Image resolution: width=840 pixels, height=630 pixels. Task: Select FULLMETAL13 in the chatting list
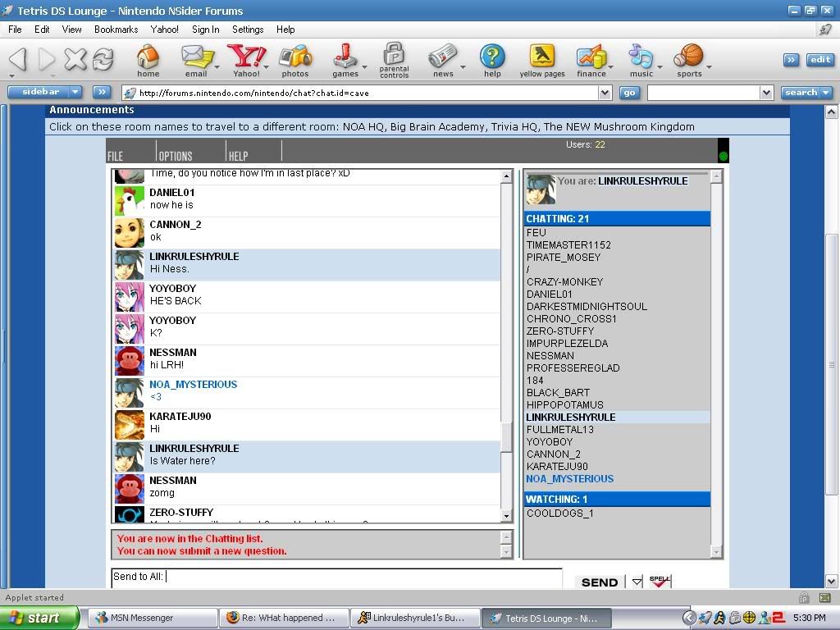[559, 430]
